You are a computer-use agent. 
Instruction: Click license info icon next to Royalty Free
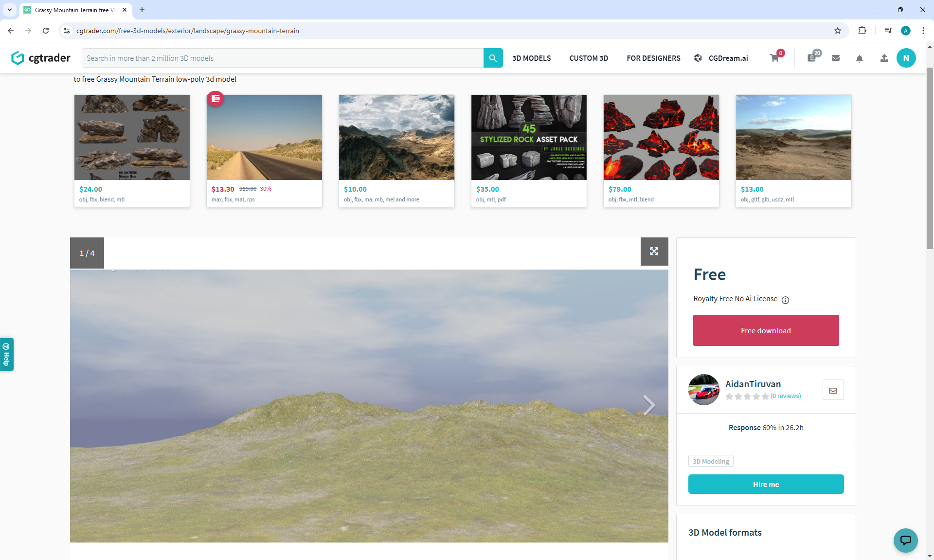tap(785, 300)
